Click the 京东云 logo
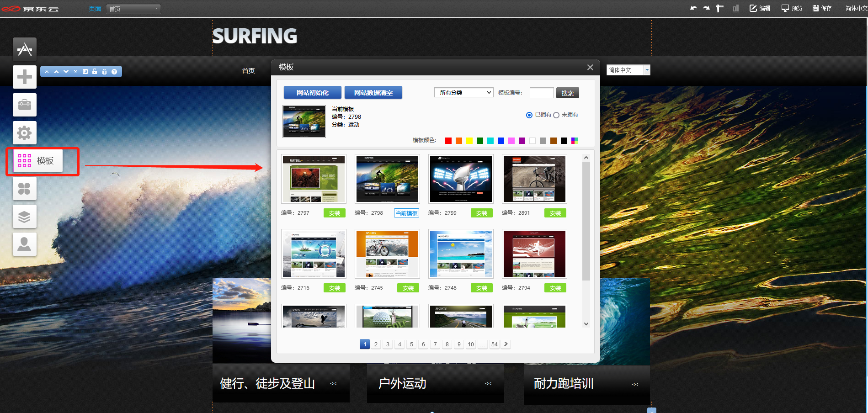 point(30,9)
